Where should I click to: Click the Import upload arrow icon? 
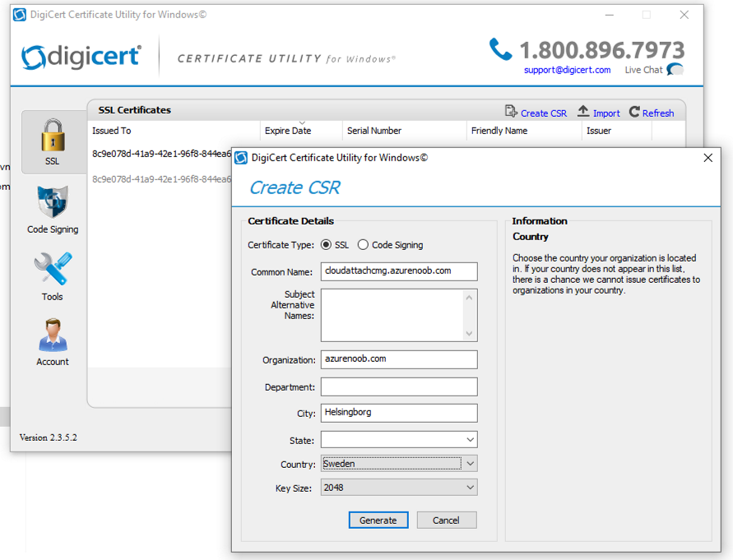coord(583,111)
